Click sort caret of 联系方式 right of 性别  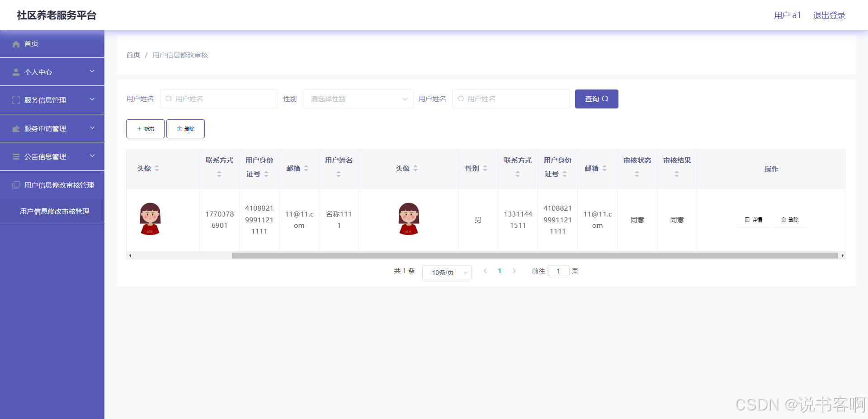(x=518, y=174)
